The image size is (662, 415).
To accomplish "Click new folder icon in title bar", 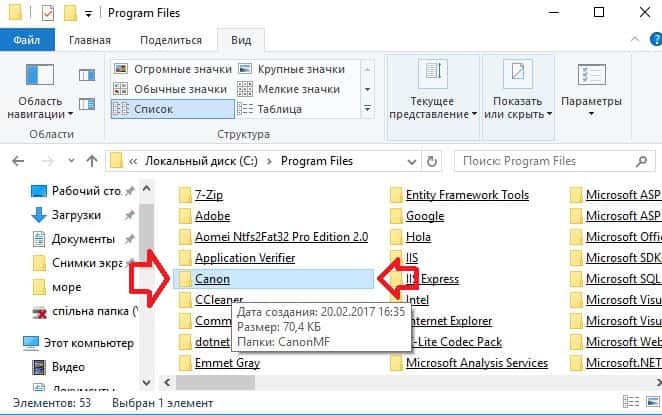I will [70, 13].
